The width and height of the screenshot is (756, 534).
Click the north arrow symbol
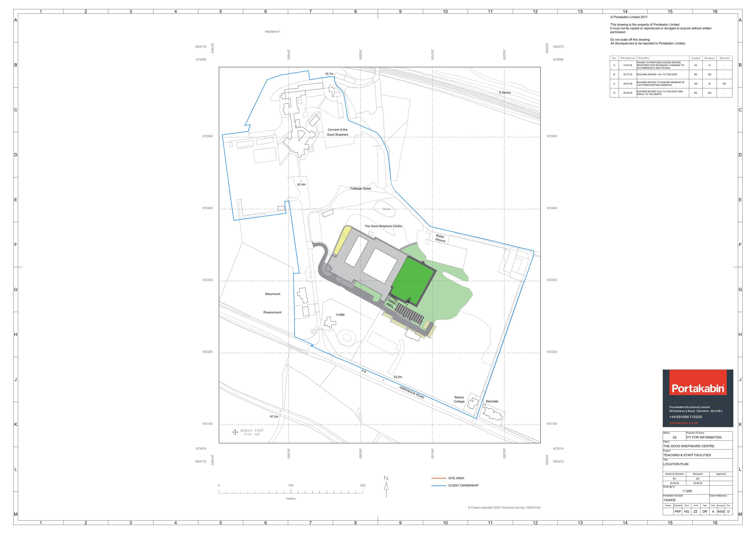(386, 486)
